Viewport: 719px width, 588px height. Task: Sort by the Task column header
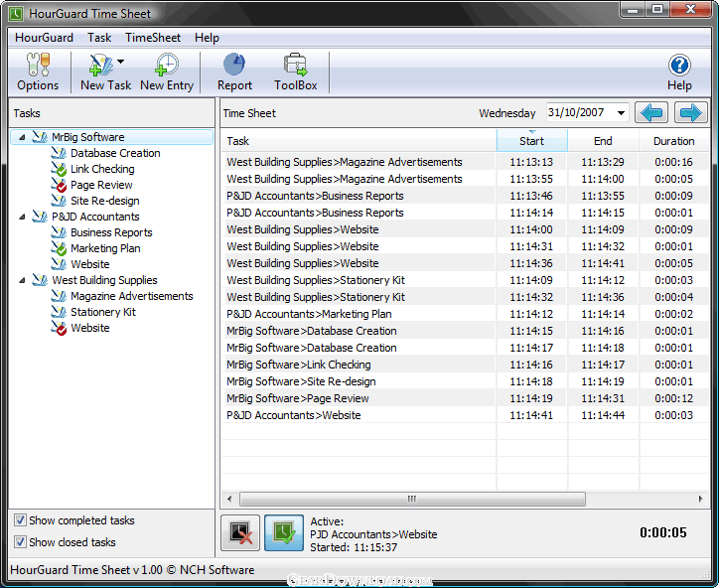[359, 141]
